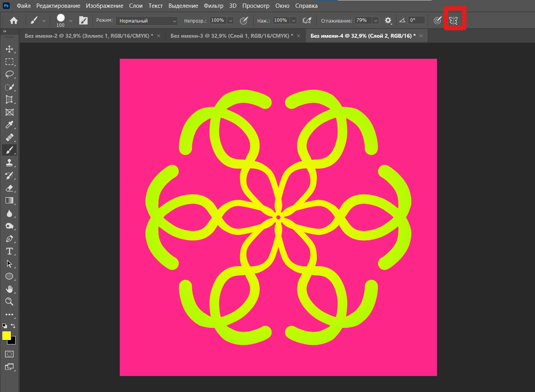Expand the toolbar double-arrow toggle
The image size is (535, 392).
(x=4, y=32)
